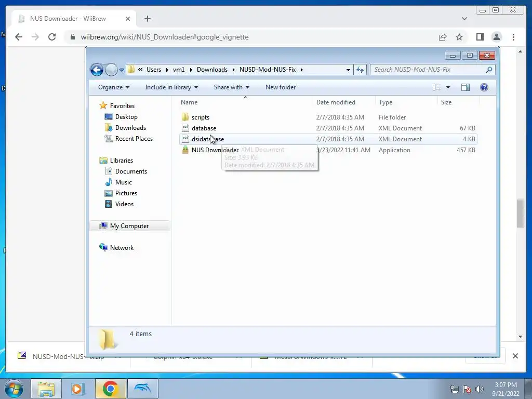This screenshot has width=532, height=399.
Task: Select Libraries in the navigation pane
Action: pyautogui.click(x=122, y=161)
